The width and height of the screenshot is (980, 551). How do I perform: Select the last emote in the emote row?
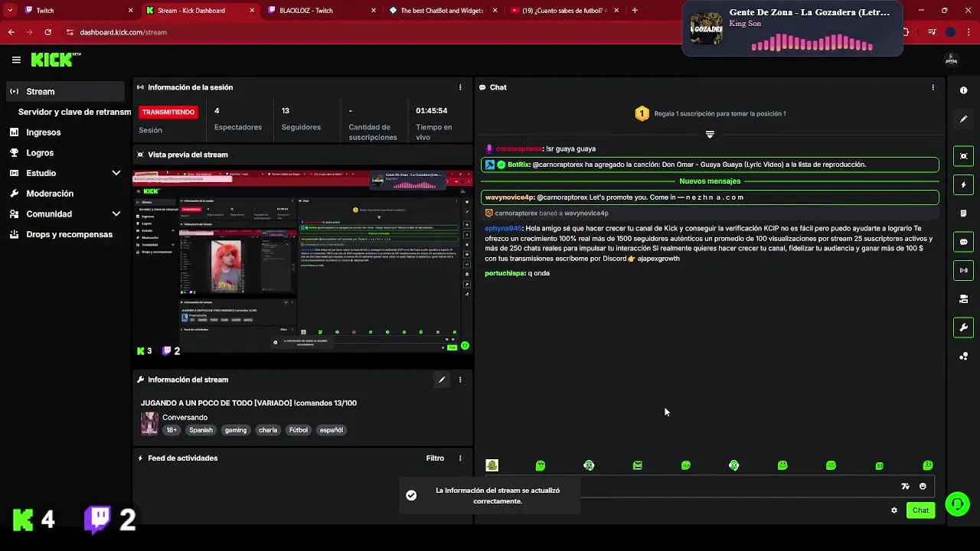pos(928,465)
